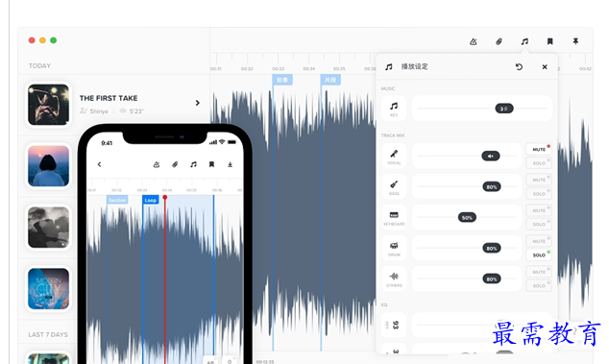Select THE FIRST TAKE album cover thumbnail

point(49,105)
